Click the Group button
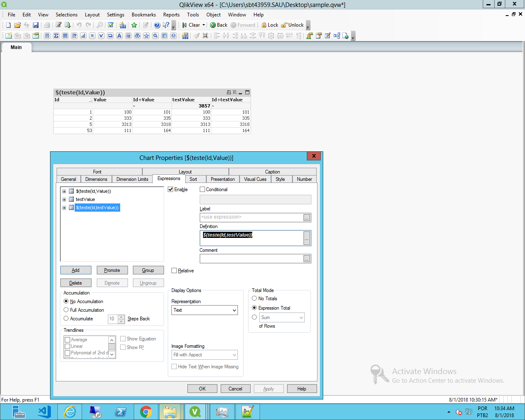This screenshot has height=420, width=525. [x=148, y=270]
